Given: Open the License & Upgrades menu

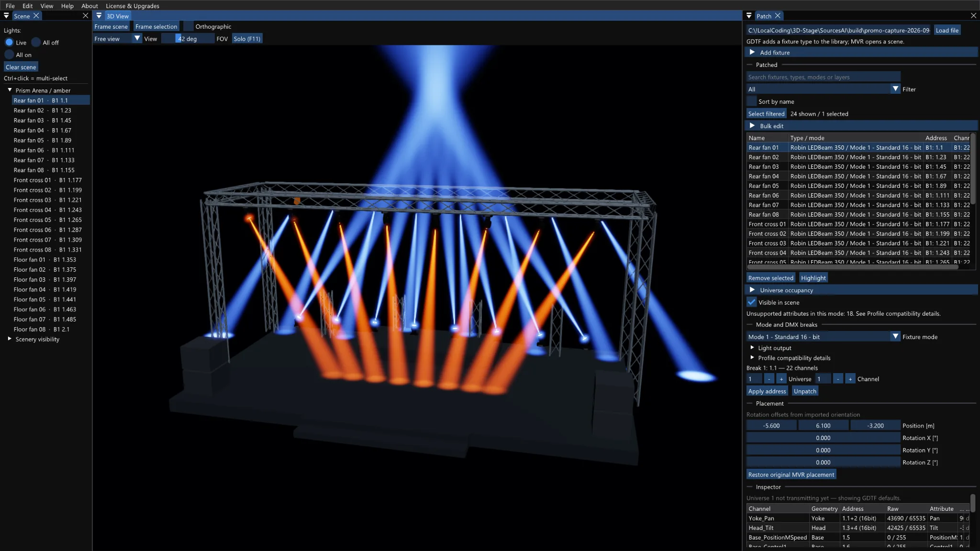Looking at the screenshot, I should (133, 6).
